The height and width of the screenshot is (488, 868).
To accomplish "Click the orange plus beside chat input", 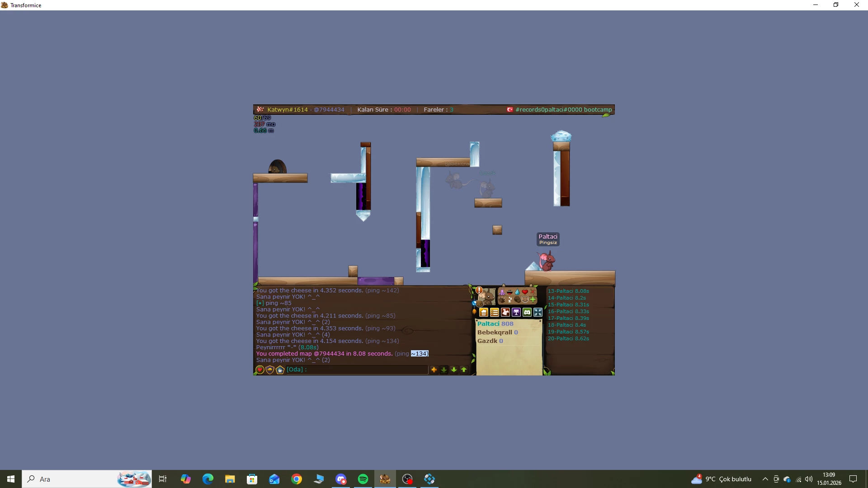I will click(x=434, y=370).
